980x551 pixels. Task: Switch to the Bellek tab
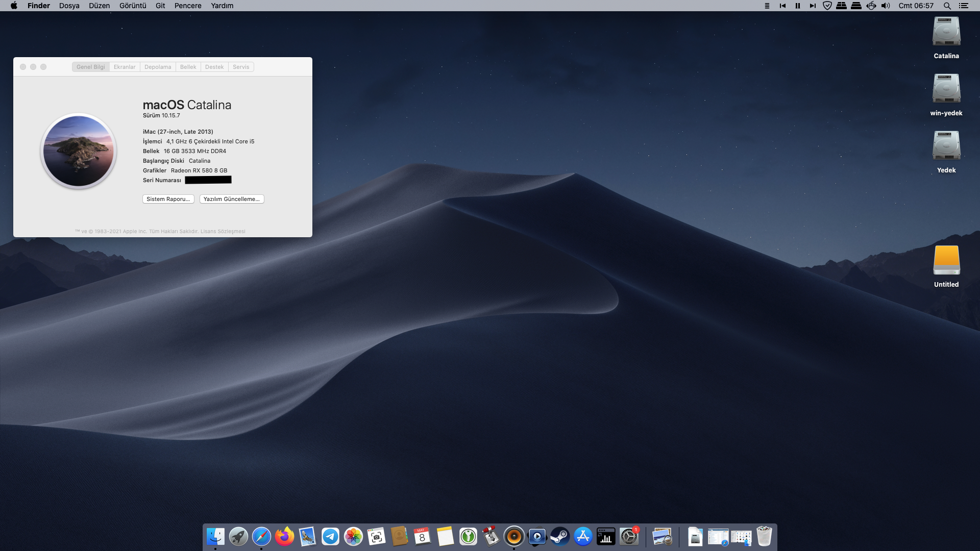click(x=188, y=67)
